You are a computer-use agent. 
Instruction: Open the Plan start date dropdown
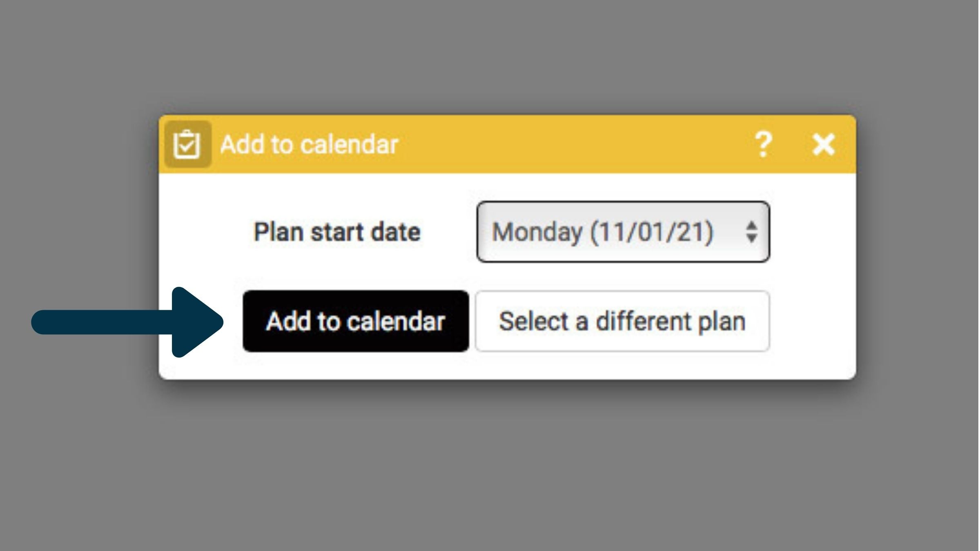click(x=623, y=232)
